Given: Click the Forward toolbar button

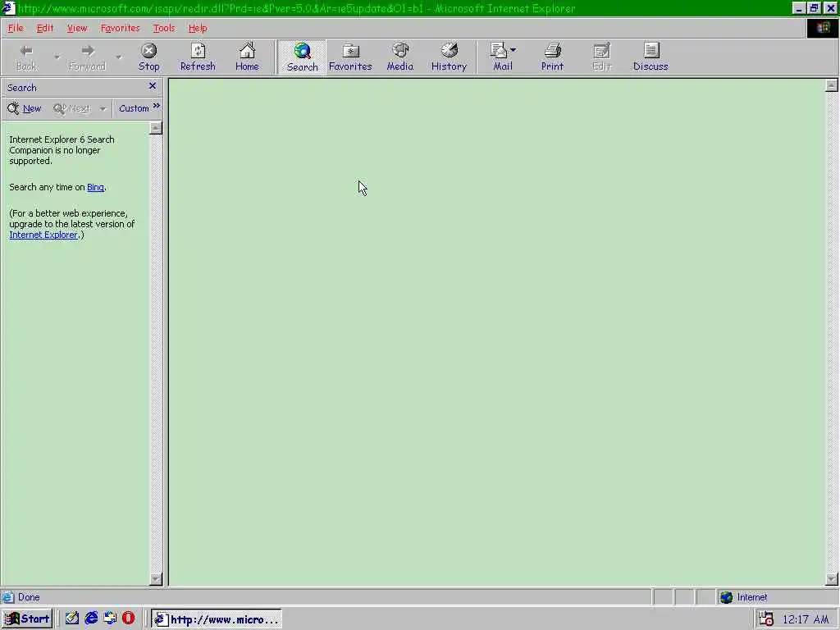Looking at the screenshot, I should pos(87,57).
